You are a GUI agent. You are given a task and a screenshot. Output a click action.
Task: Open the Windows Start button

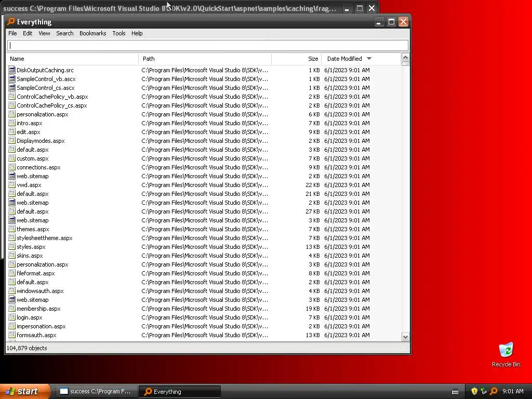point(25,391)
